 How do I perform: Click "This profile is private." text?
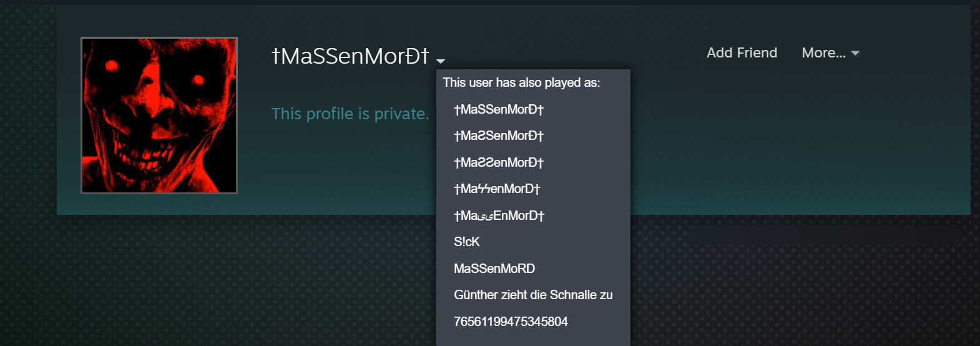click(350, 114)
